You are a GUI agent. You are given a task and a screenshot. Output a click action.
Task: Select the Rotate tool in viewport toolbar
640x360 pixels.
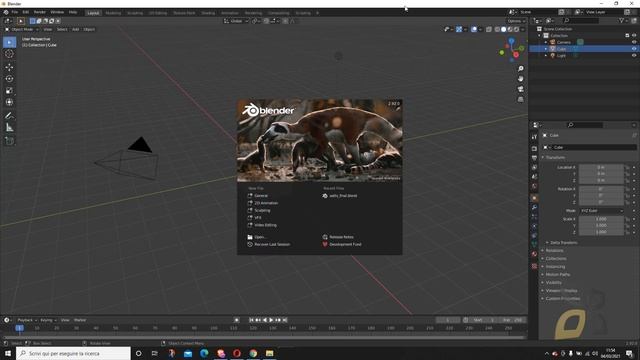9,78
